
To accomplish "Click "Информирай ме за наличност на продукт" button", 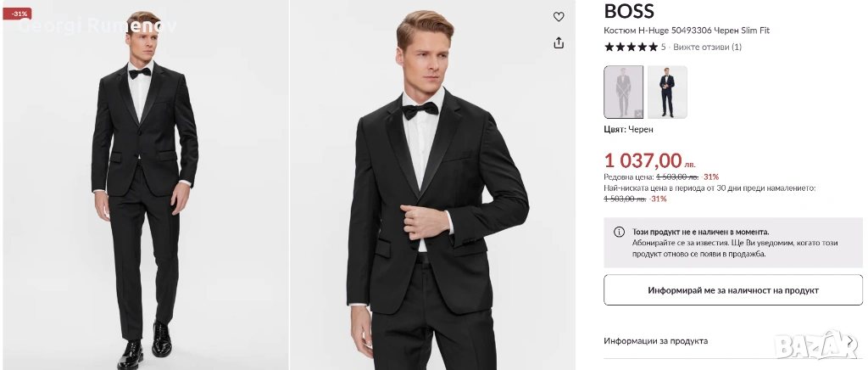I will pyautogui.click(x=732, y=290).
